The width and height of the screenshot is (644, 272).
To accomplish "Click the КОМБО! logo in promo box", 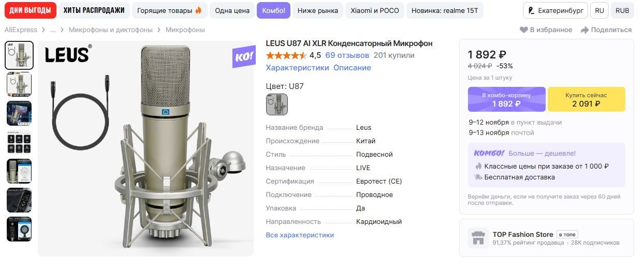I will (489, 153).
